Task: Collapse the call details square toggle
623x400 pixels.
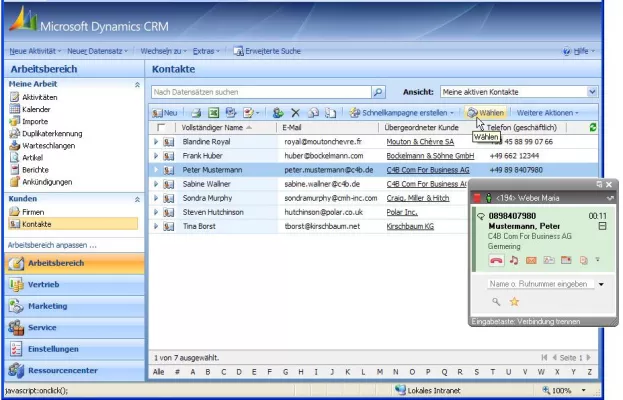Action: click(602, 226)
